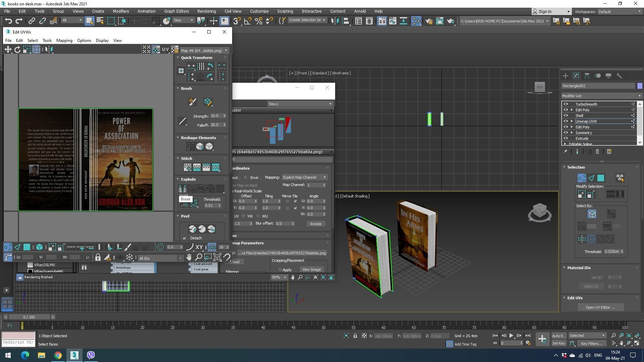The height and width of the screenshot is (362, 644).
Task: Toggle the Detach checkbox in Peel rollout
Action: point(184,238)
